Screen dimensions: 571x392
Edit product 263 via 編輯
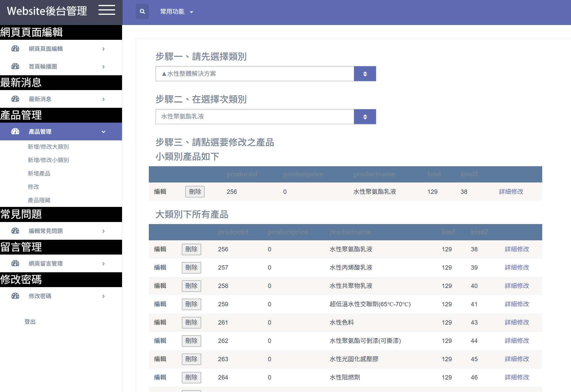160,359
